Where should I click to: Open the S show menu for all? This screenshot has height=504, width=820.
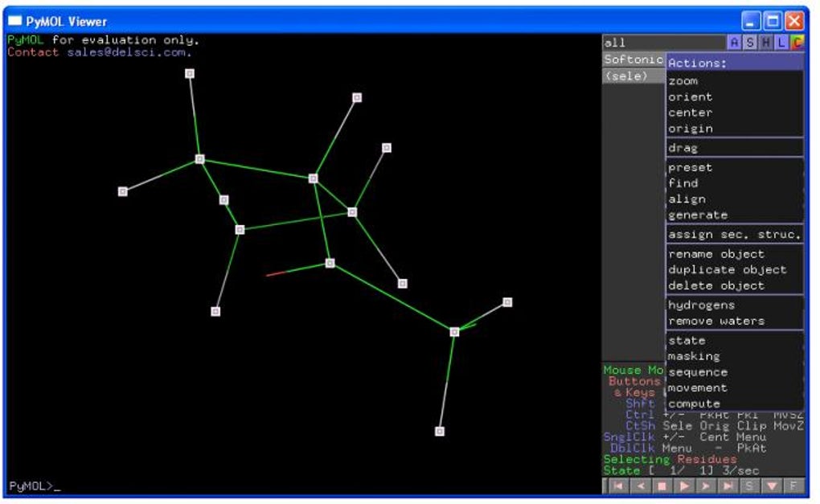click(750, 43)
